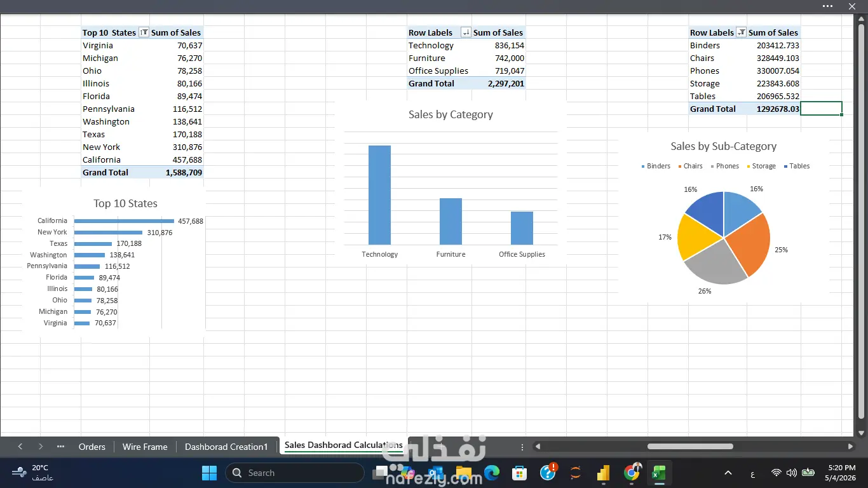Select the horizontal scrollbar thumb
Screen dimensions: 868x488
coord(691,447)
